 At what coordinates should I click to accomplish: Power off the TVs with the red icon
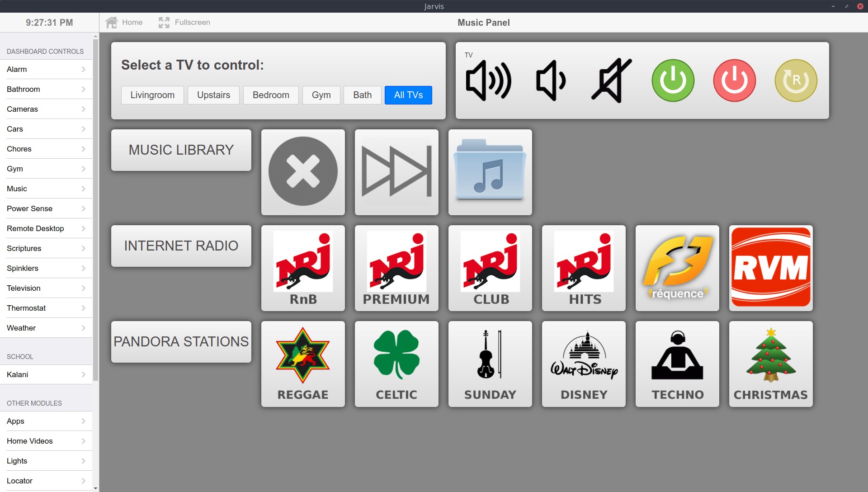point(734,80)
